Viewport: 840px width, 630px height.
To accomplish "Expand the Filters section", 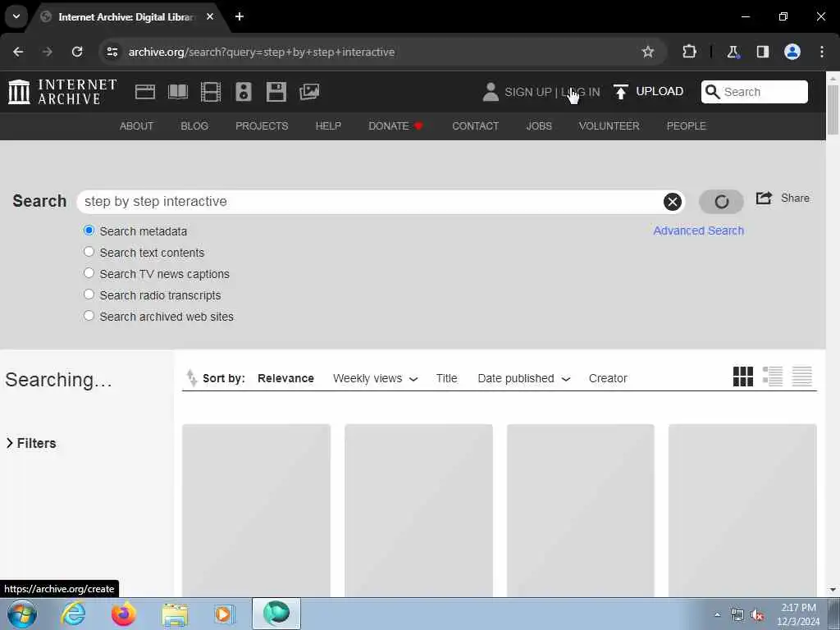I will (x=31, y=443).
